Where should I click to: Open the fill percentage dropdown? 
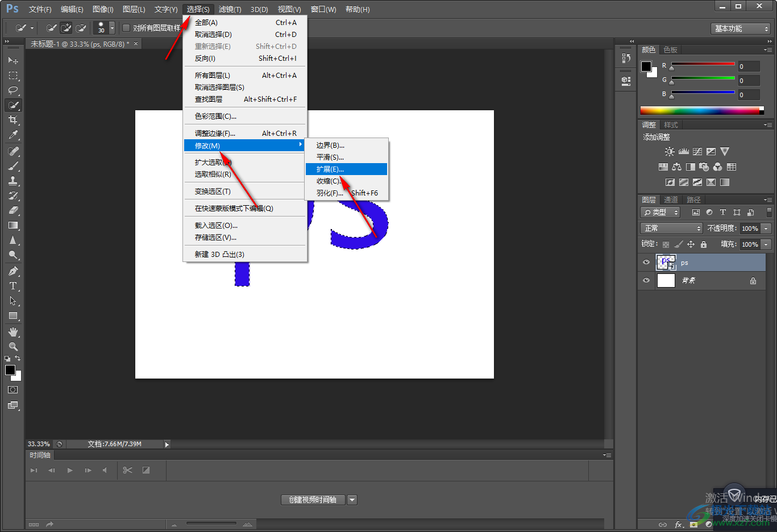click(766, 244)
